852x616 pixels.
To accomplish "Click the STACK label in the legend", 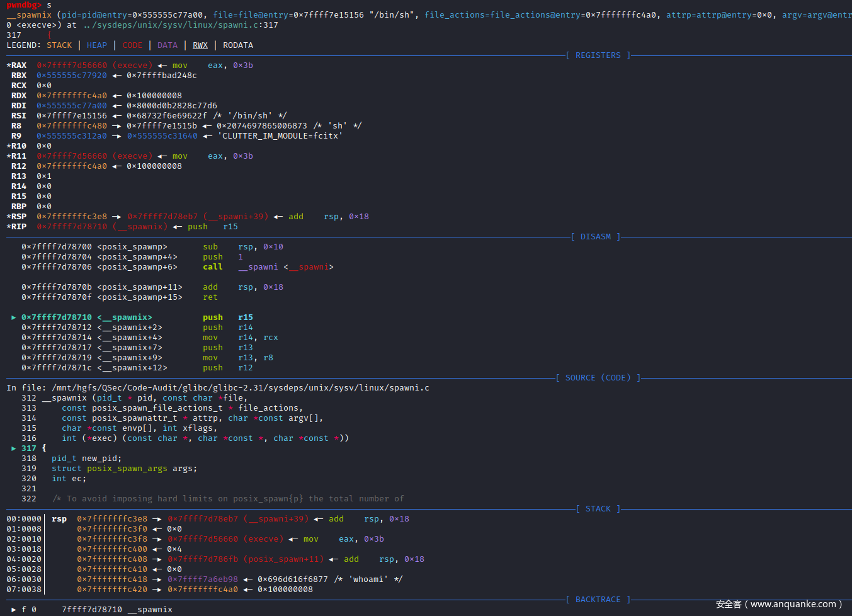I will 59,45.
